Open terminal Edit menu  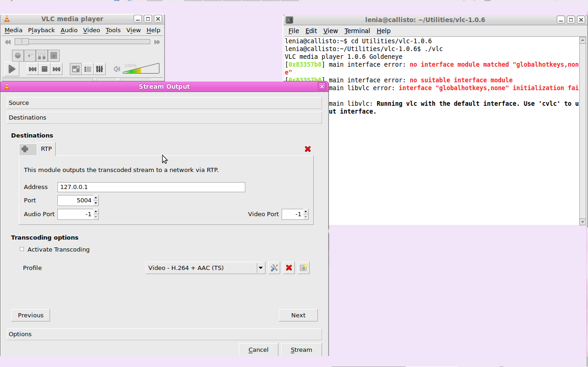point(311,31)
